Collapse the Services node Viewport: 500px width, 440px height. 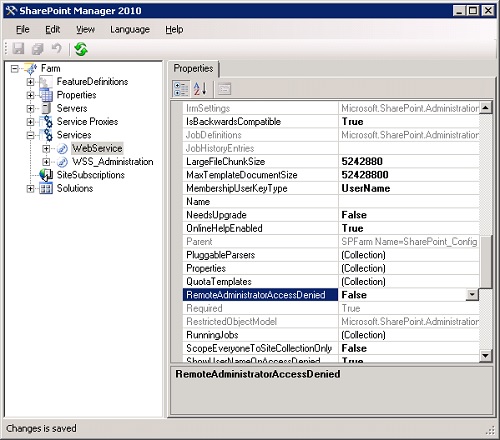click(30, 135)
